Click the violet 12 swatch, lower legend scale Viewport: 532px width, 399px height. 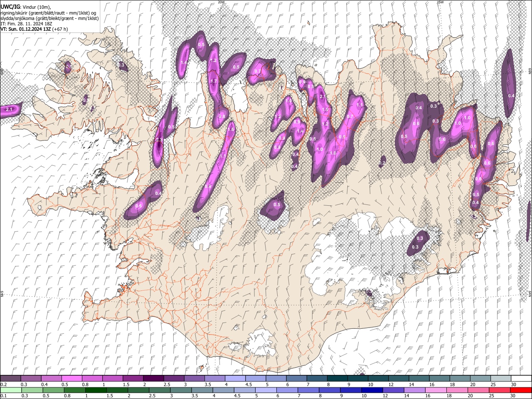pyautogui.click(x=393, y=390)
